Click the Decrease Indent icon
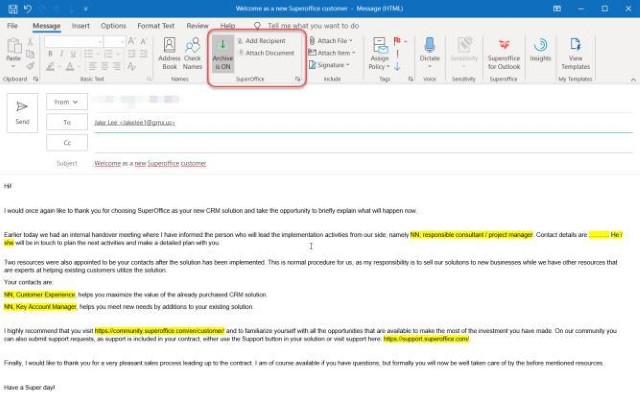Image resolution: width=640 pixels, height=408 pixels. click(131, 54)
